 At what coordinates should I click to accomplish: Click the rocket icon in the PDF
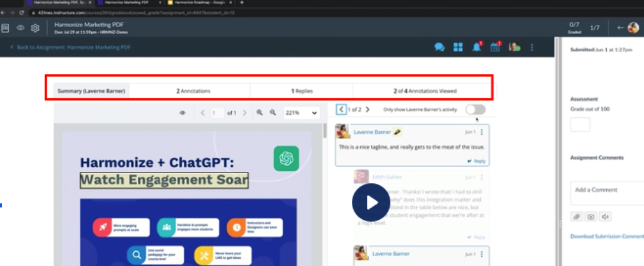[x=102, y=228]
